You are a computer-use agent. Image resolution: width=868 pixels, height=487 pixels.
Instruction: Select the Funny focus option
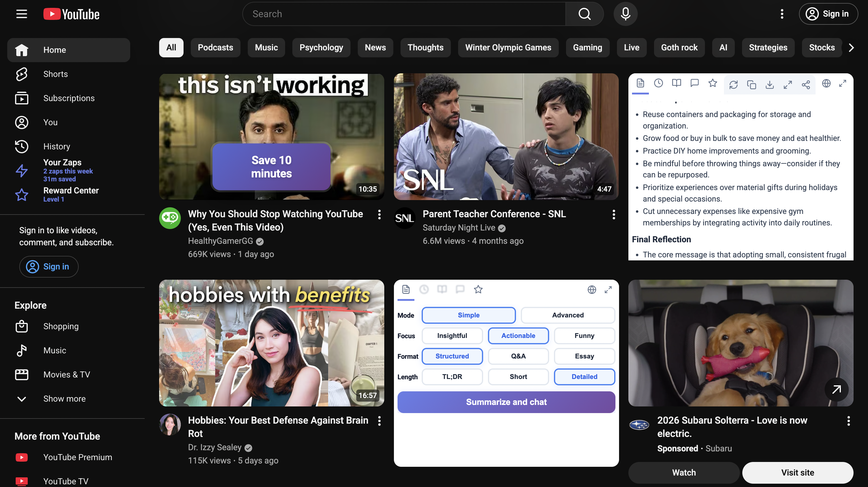[584, 336]
